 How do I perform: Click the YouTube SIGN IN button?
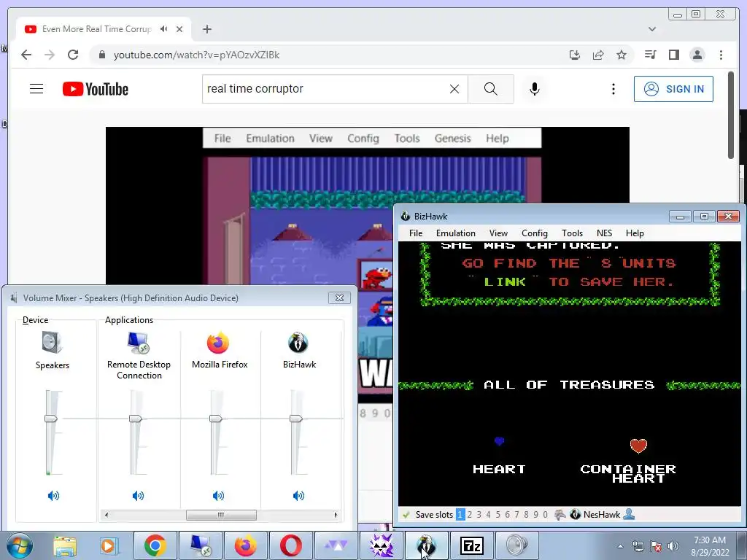click(x=673, y=88)
